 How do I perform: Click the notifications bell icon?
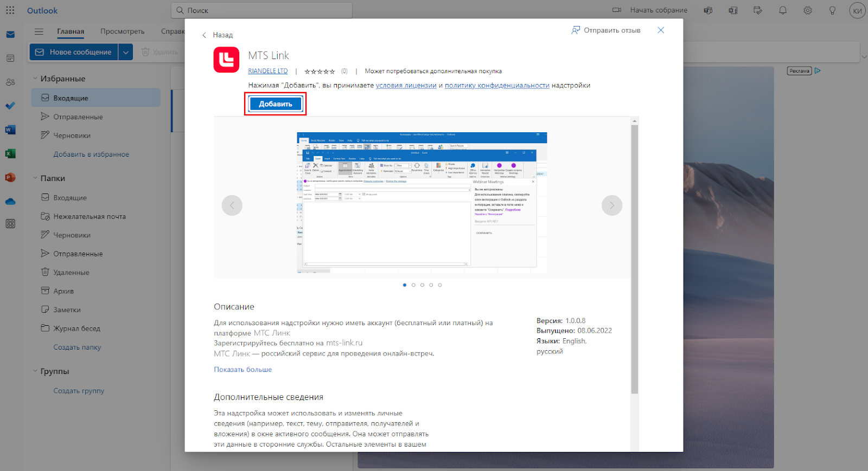[783, 10]
